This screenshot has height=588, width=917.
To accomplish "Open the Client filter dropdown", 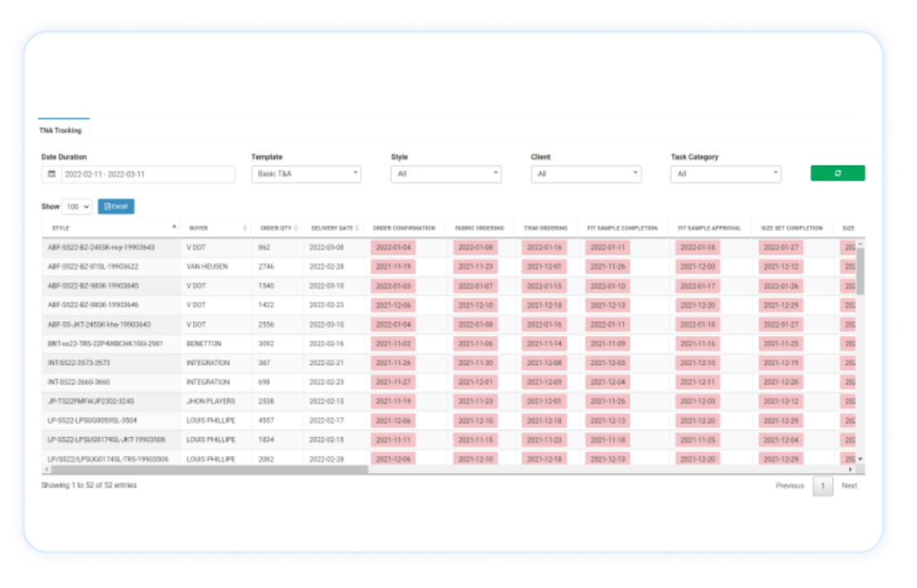I will point(585,174).
